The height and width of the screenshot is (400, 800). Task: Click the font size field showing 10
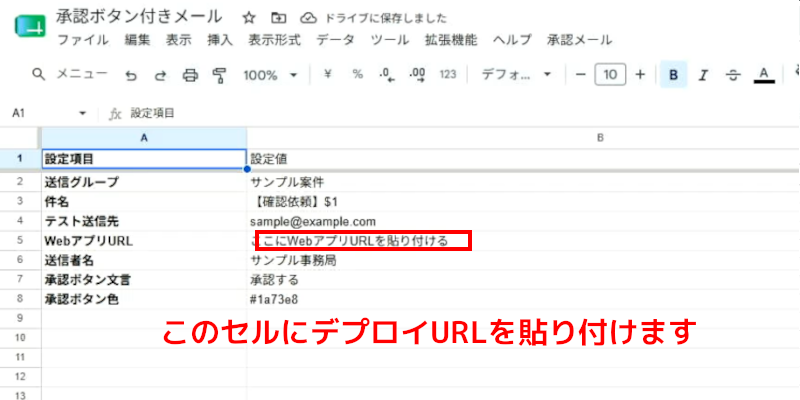610,75
